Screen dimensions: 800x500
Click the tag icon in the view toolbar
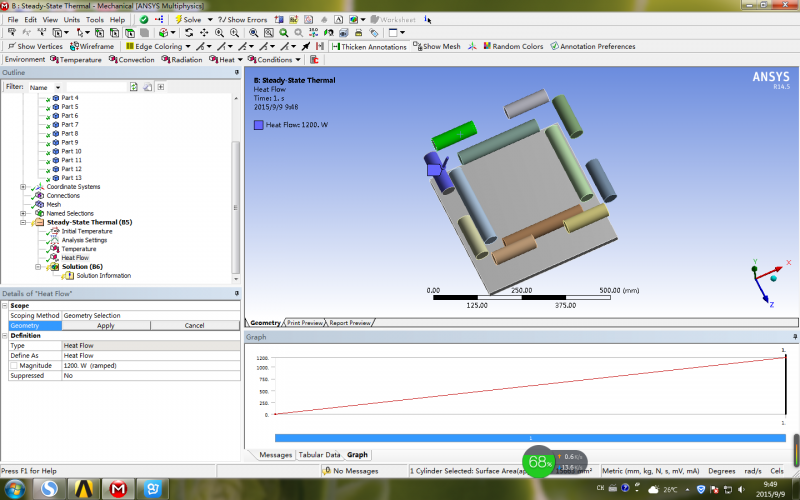374,33
